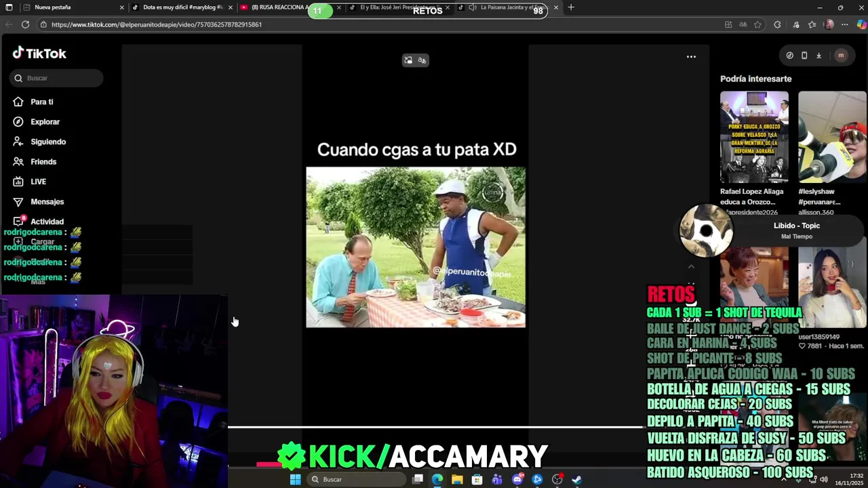Click the 'Rafael Lopez Aliaga educa a Orozco' title
Image resolution: width=868 pixels, height=488 pixels.
coord(751,197)
